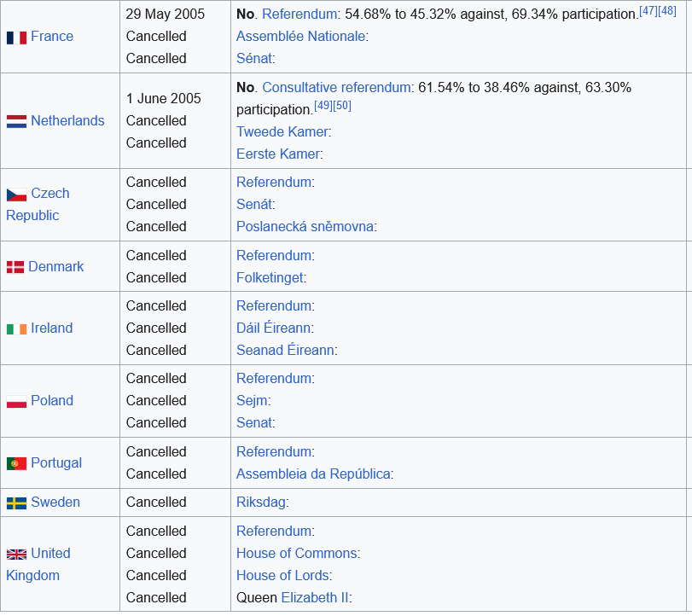Click the Denmark flag icon
Image resolution: width=692 pixels, height=616 pixels.
15,267
